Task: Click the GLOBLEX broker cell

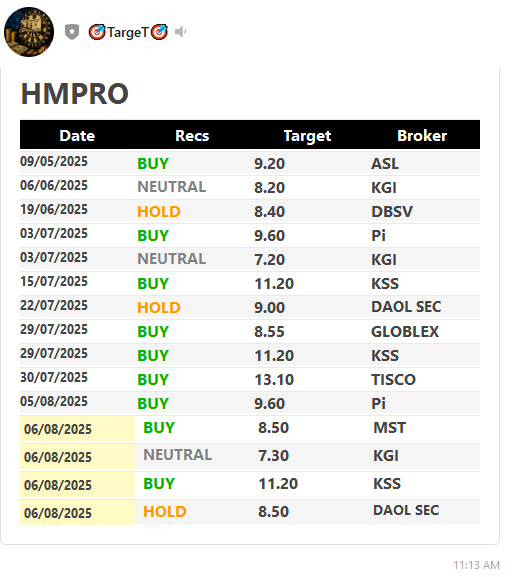Action: [405, 332]
